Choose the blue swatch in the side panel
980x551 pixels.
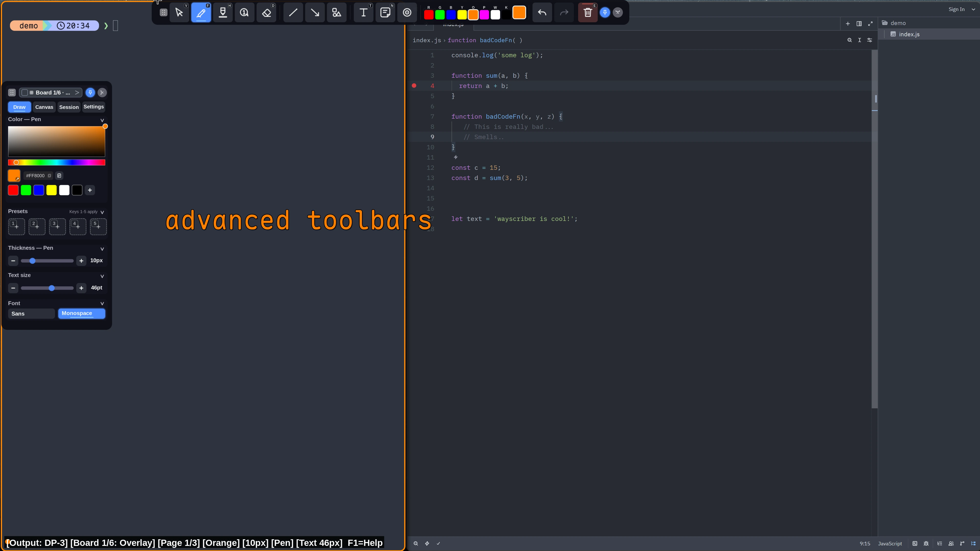pos(39,190)
